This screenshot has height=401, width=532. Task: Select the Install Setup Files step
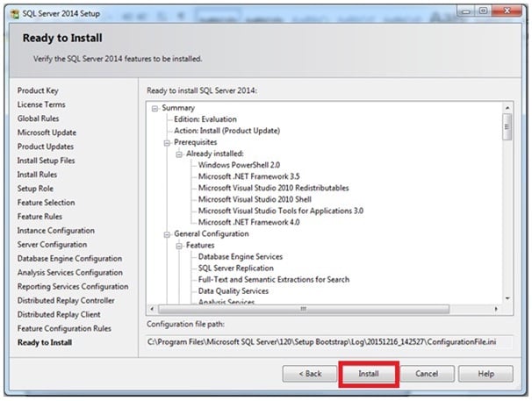(47, 161)
